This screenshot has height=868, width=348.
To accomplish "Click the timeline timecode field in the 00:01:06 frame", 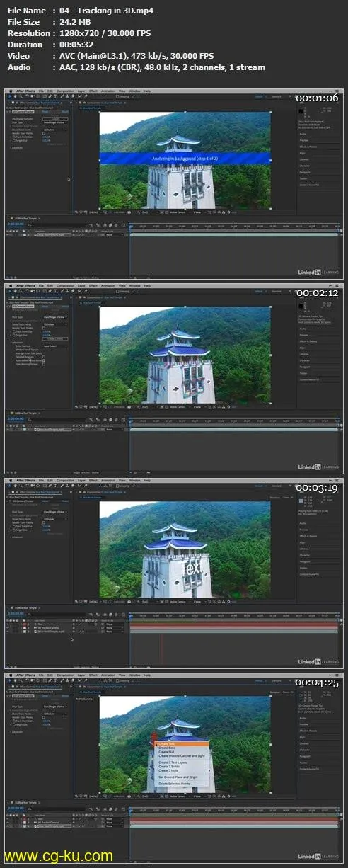I will (x=16, y=223).
